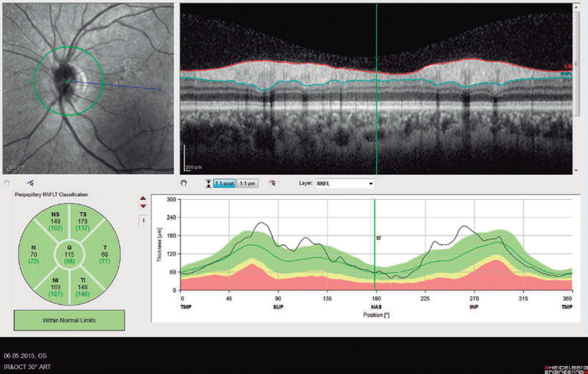Click the OCT scrollbar down arrow
Image resolution: width=588 pixels, height=374 pixels.
point(576,170)
